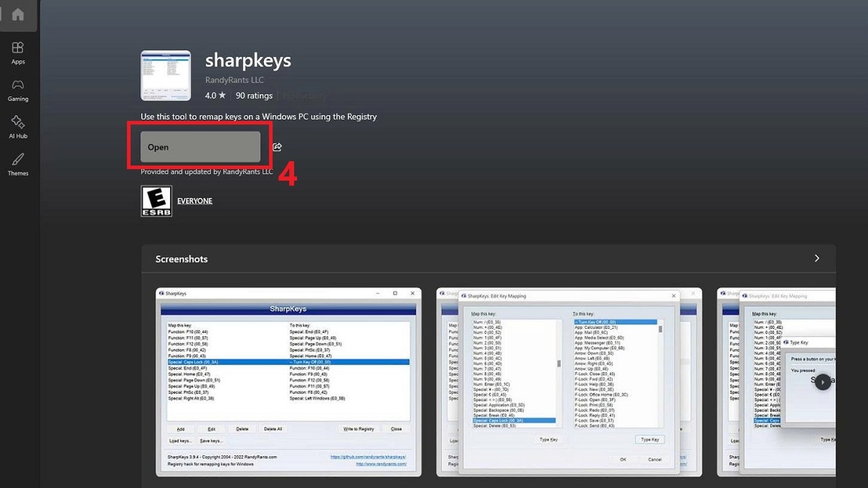868x488 pixels.
Task: Open the Gaming section in the sidebar
Action: tap(18, 90)
